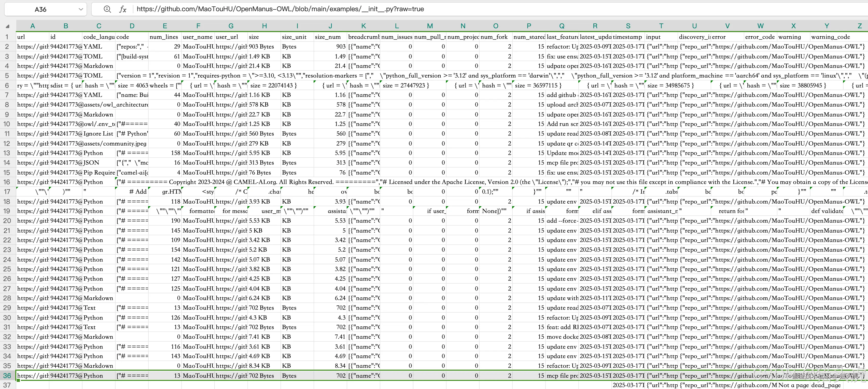Select row 37 header
868x389 pixels.
click(7, 385)
